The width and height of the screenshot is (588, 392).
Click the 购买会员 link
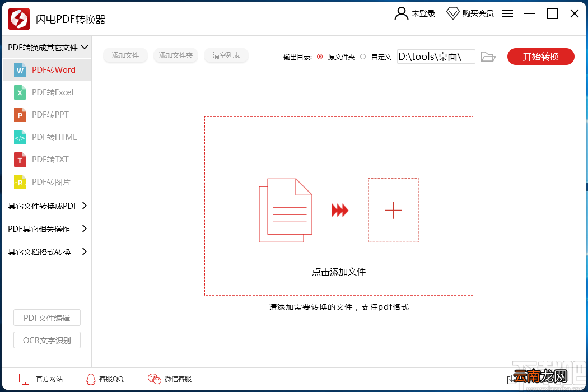click(478, 13)
